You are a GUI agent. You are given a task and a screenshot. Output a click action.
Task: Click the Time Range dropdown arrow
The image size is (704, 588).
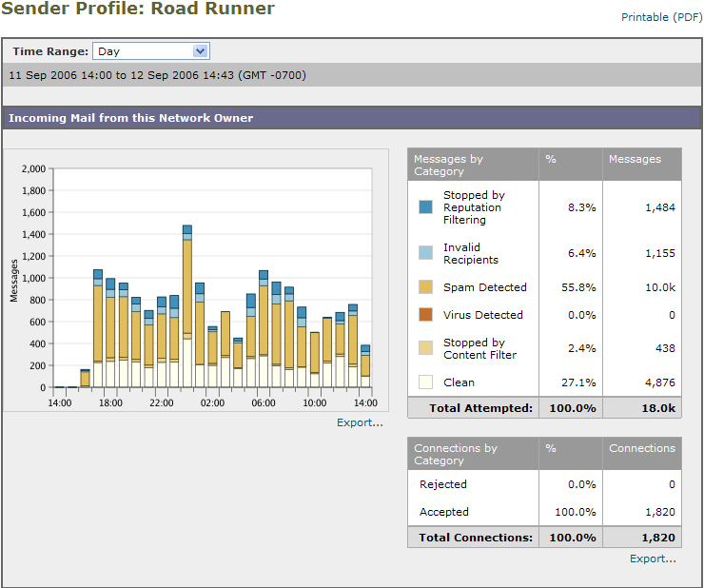200,51
